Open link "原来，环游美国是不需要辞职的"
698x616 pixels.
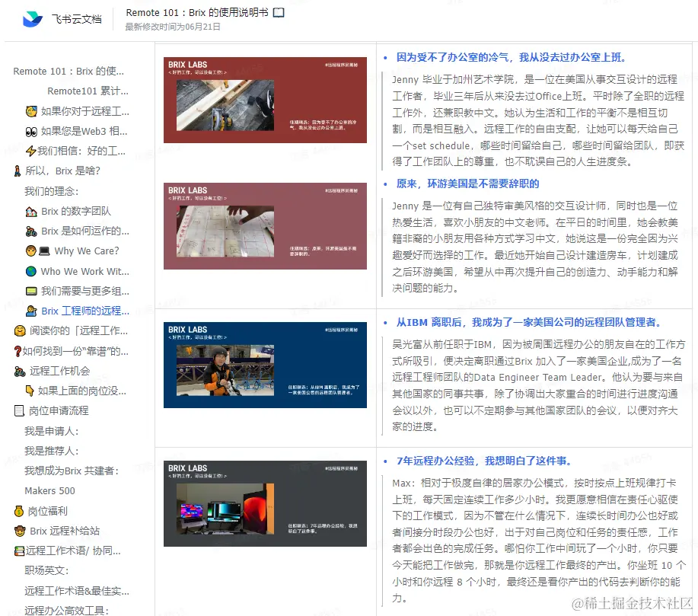click(x=468, y=184)
